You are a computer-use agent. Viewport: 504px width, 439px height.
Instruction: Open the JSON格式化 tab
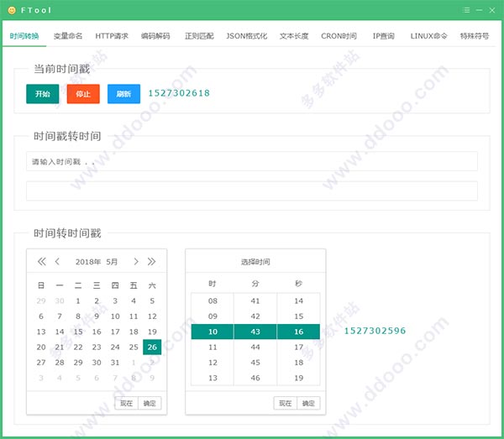coord(246,36)
